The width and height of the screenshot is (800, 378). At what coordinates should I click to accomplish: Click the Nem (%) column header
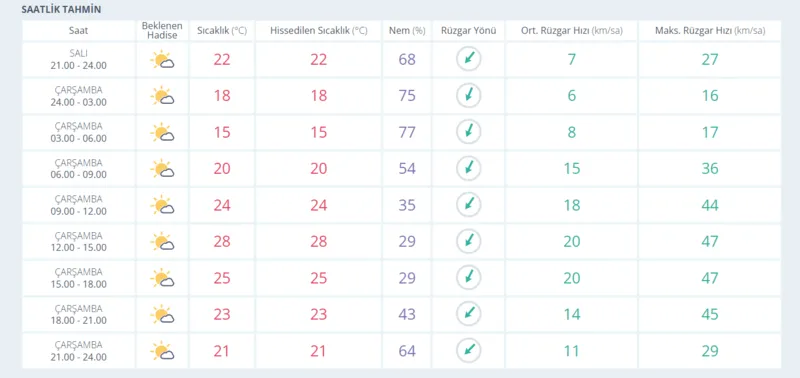[x=407, y=31]
